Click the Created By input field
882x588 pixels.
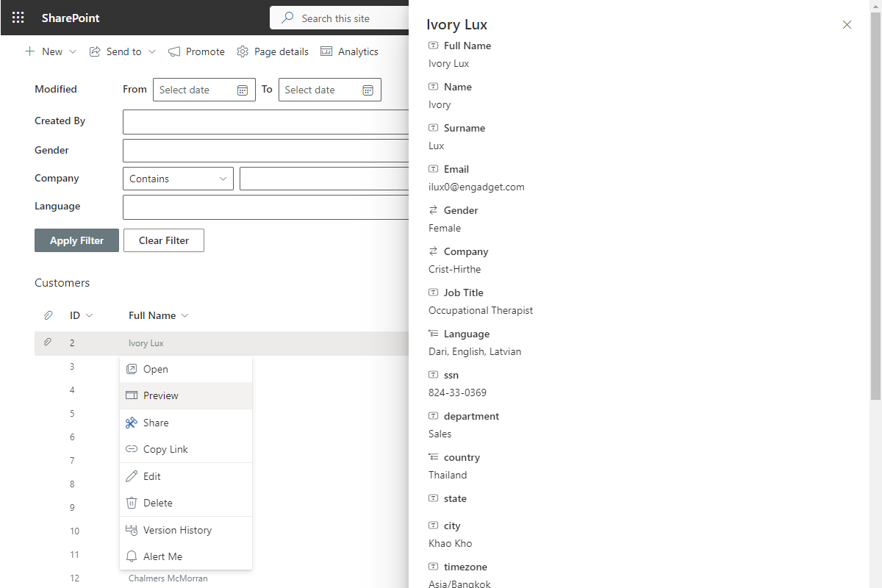(x=265, y=121)
